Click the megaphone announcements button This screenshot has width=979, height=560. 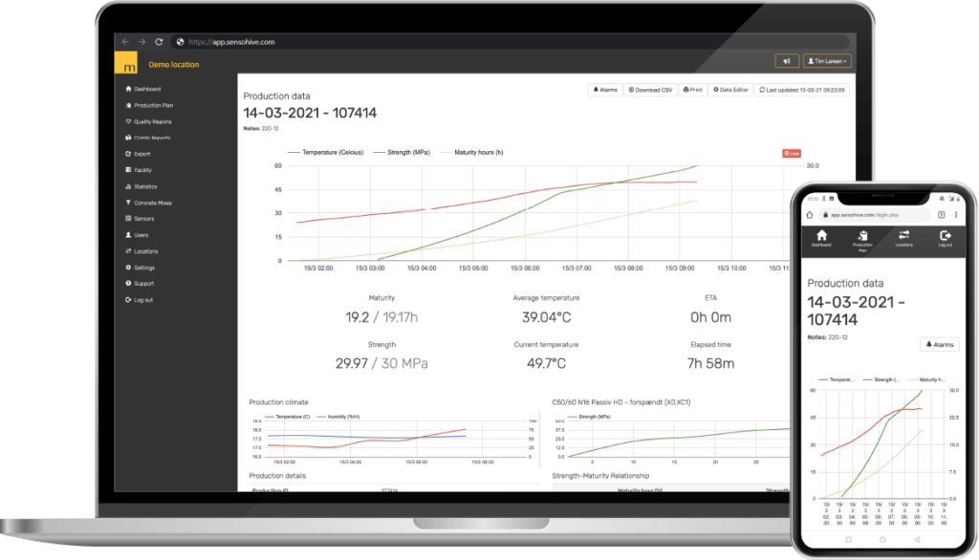[x=787, y=61]
